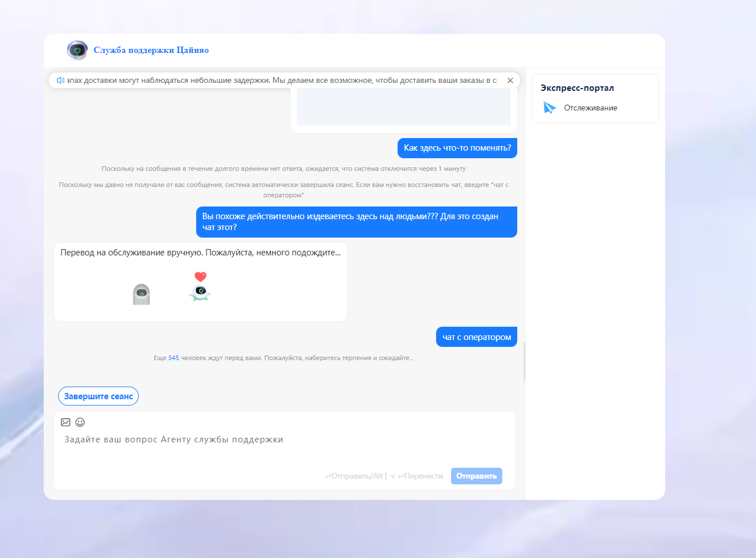This screenshot has width=756, height=558.
Task: Click the queue number 345 in waiting notice
Action: (173, 358)
